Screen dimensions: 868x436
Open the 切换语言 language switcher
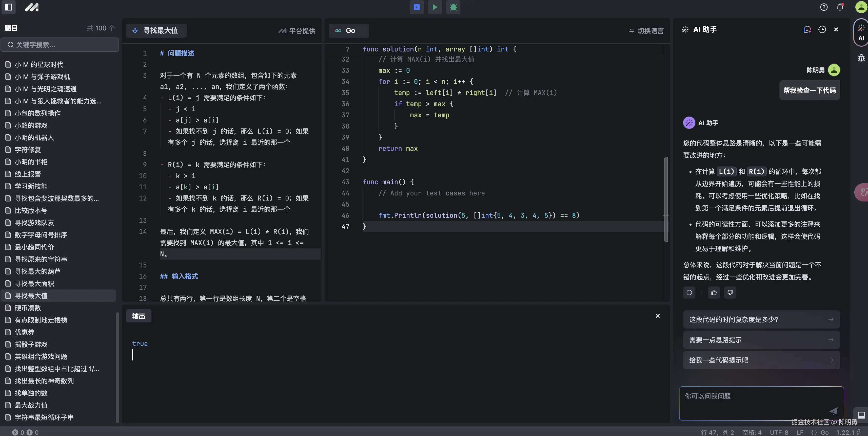(x=646, y=31)
